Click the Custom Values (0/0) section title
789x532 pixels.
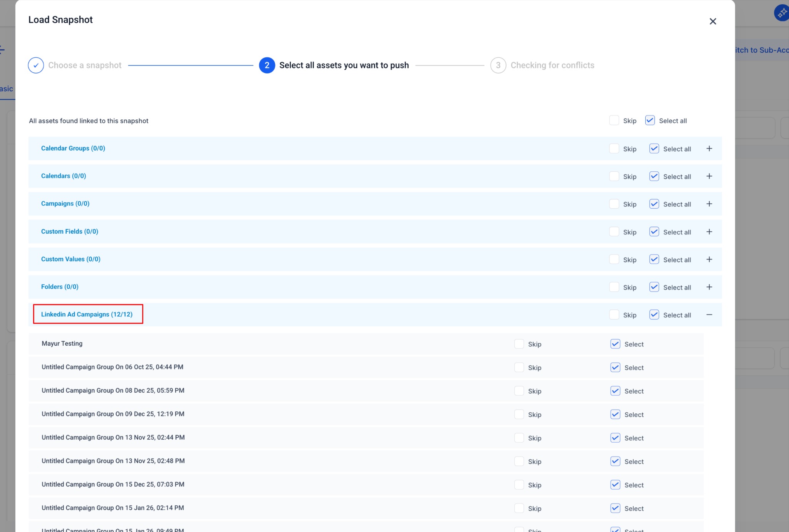(71, 259)
